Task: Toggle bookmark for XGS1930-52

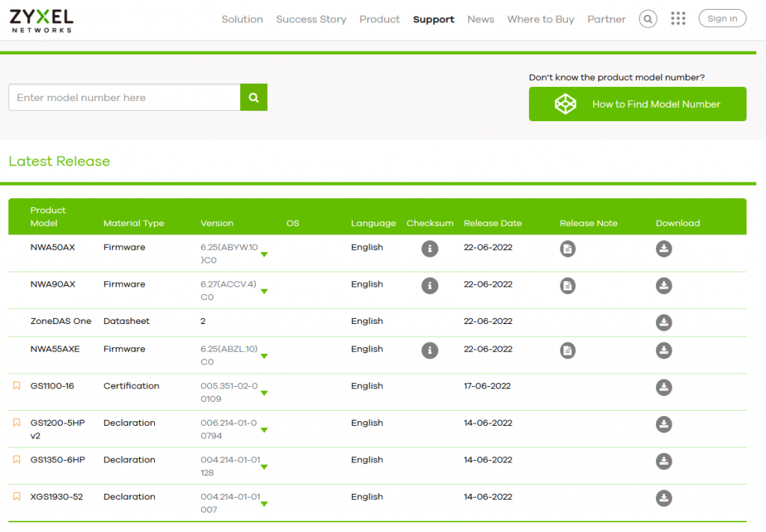Action: [x=16, y=497]
